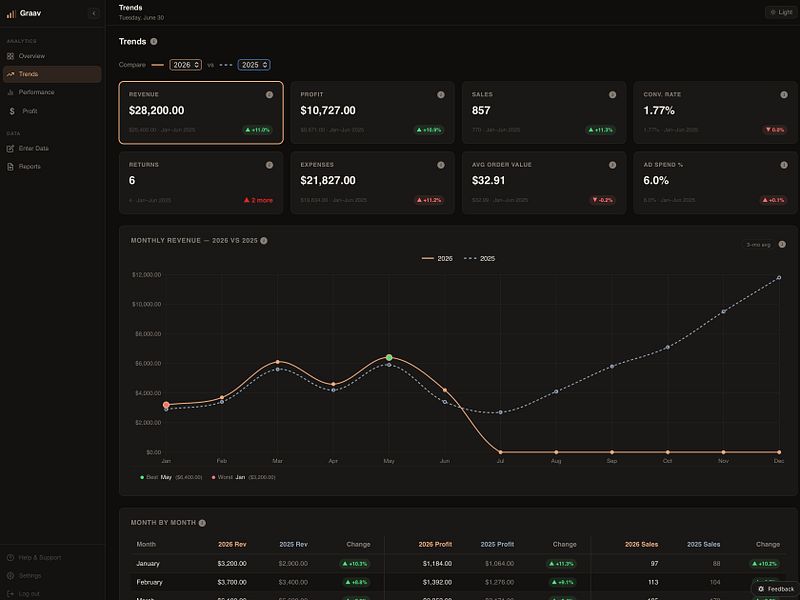Open the Overview page

point(52,56)
